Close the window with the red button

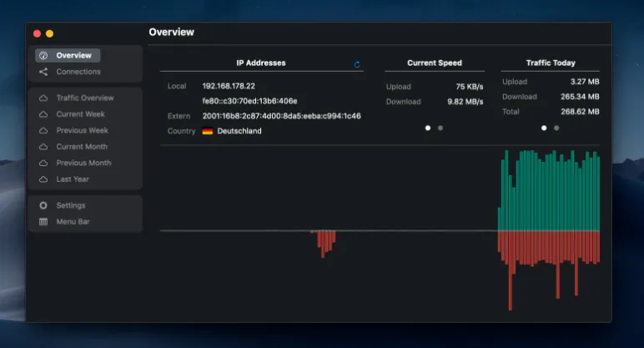coord(37,33)
